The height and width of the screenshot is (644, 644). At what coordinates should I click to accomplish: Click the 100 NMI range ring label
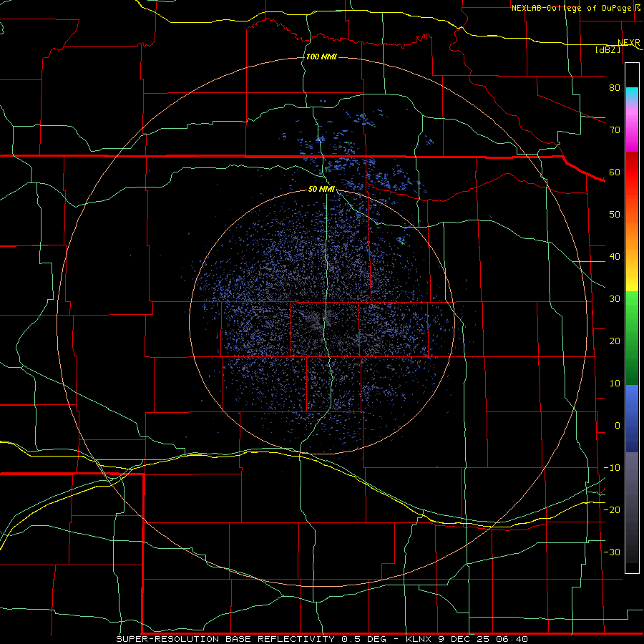[321, 57]
